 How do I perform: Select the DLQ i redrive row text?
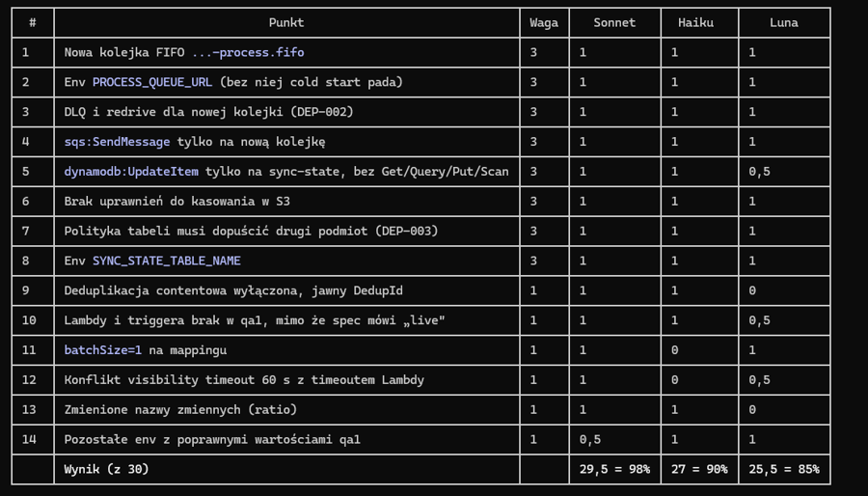[208, 112]
